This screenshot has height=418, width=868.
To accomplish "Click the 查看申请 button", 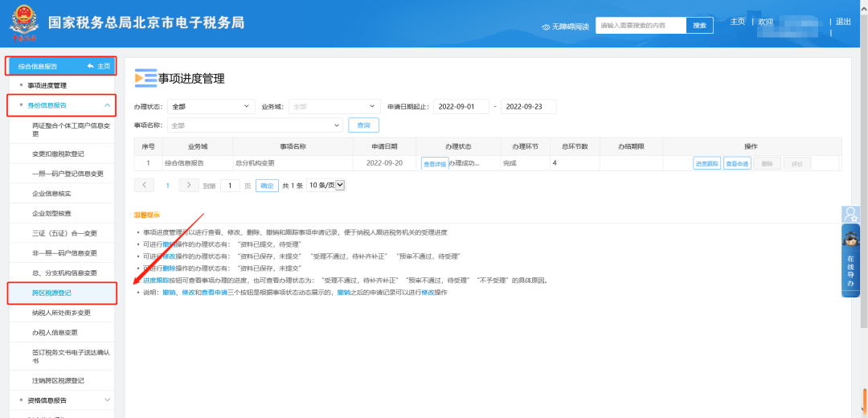I will pyautogui.click(x=737, y=163).
